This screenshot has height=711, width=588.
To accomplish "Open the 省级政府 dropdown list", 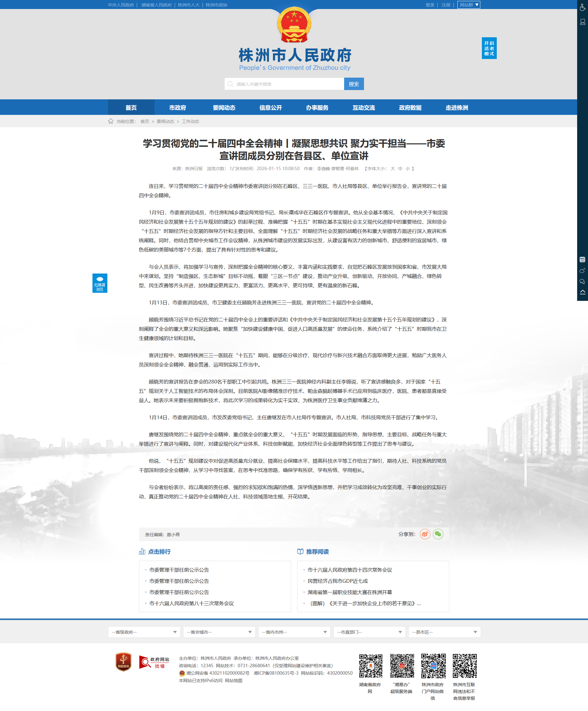I will [144, 632].
